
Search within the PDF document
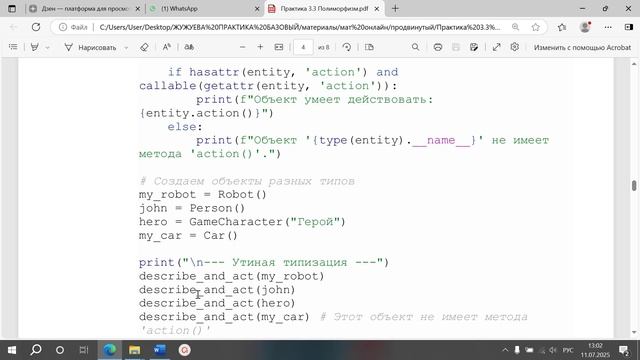pyautogui.click(x=415, y=47)
